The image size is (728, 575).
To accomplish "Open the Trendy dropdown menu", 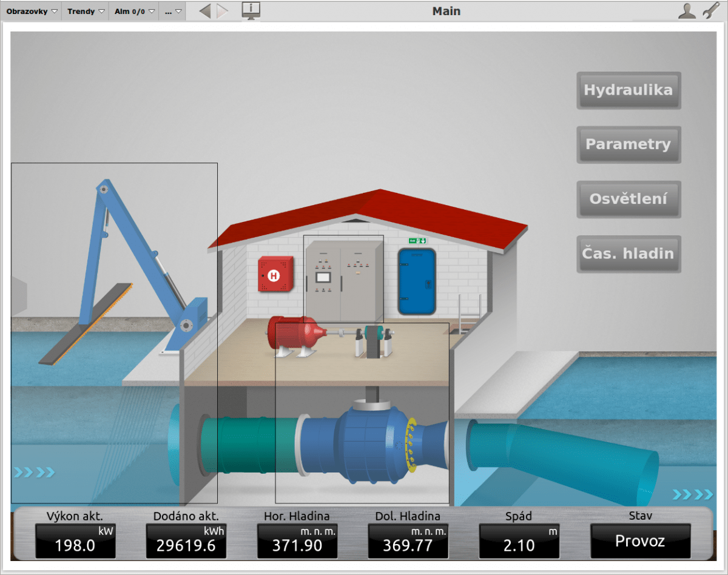I will [85, 11].
